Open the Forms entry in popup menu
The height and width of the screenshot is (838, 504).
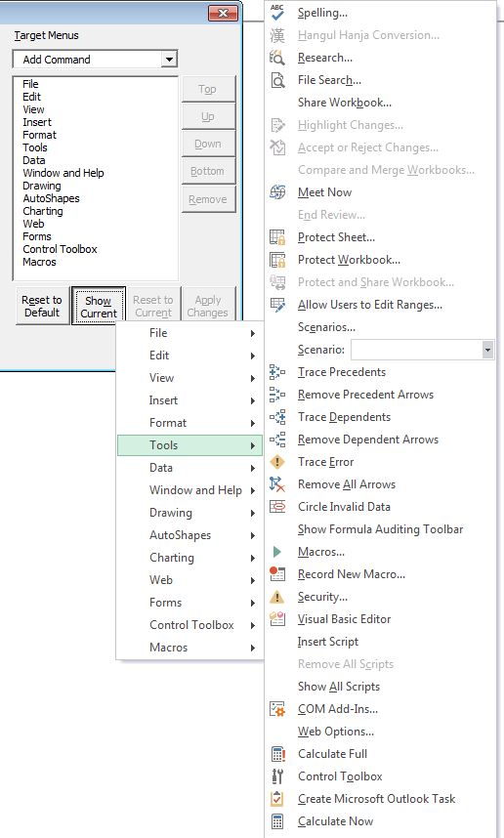tap(189, 603)
